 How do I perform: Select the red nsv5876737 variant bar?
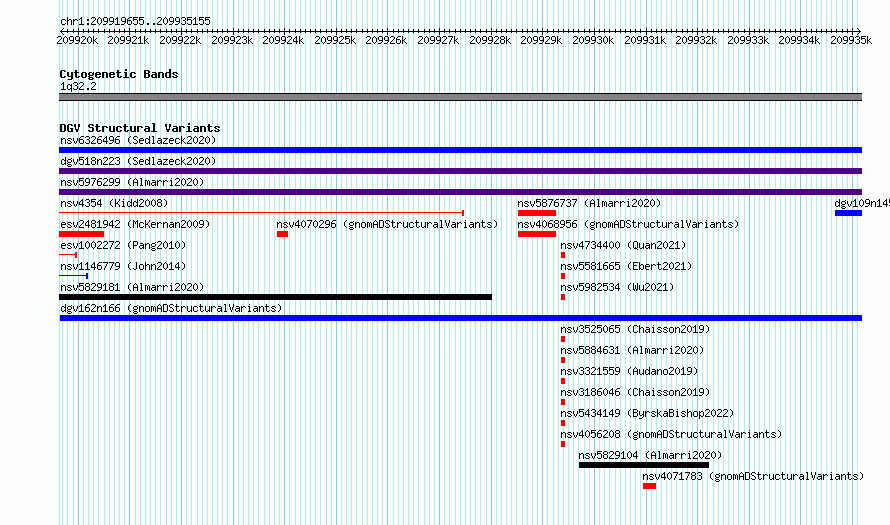[537, 213]
